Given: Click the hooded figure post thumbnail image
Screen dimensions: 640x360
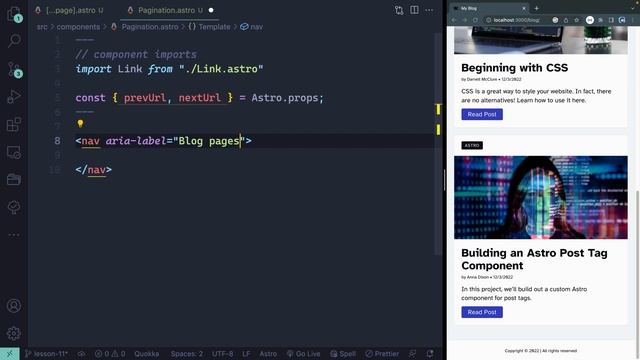Looking at the screenshot, I should point(541,198).
